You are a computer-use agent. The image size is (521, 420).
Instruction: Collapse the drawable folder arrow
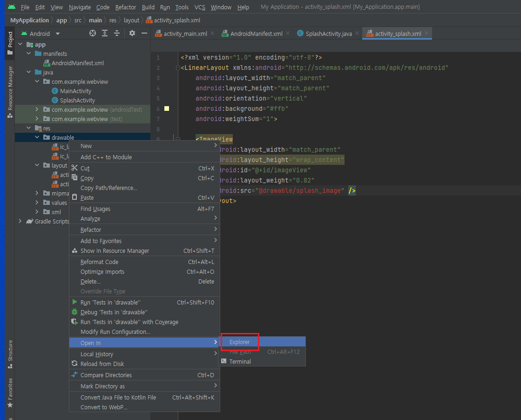point(37,137)
